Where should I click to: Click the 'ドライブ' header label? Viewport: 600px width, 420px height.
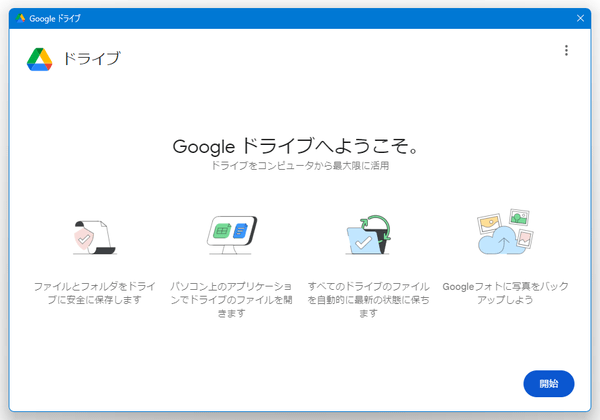(92, 59)
